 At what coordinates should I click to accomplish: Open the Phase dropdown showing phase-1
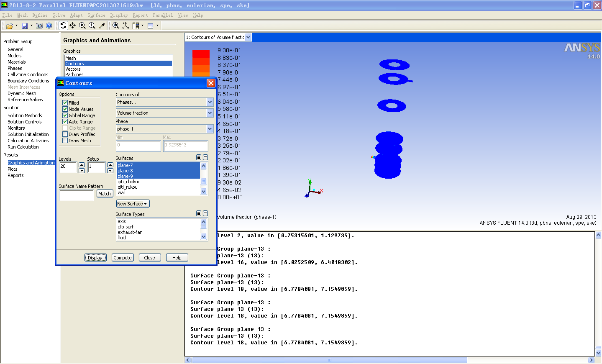click(210, 129)
